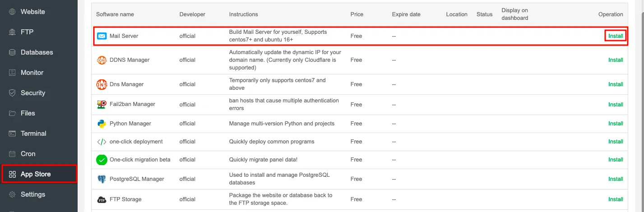The width and height of the screenshot is (644, 212).
Task: Click the Python Manager logo icon
Action: point(102,124)
